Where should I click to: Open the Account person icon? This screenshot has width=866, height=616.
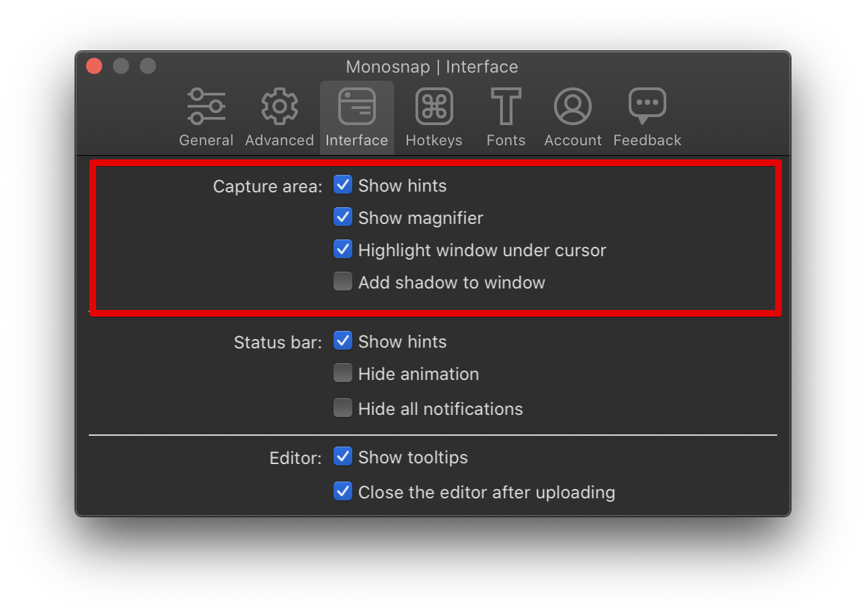[573, 107]
